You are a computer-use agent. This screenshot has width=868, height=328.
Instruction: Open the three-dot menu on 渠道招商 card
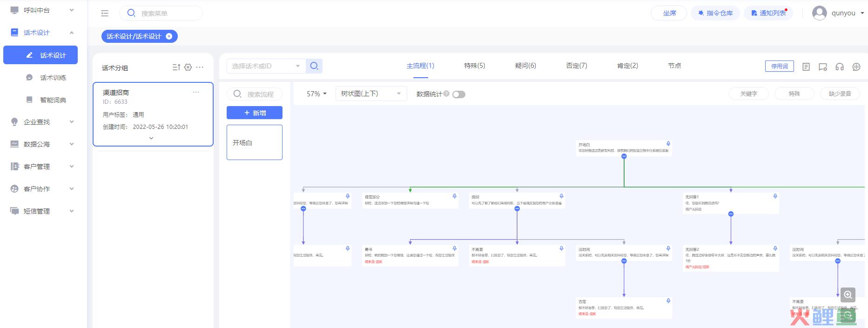(196, 92)
